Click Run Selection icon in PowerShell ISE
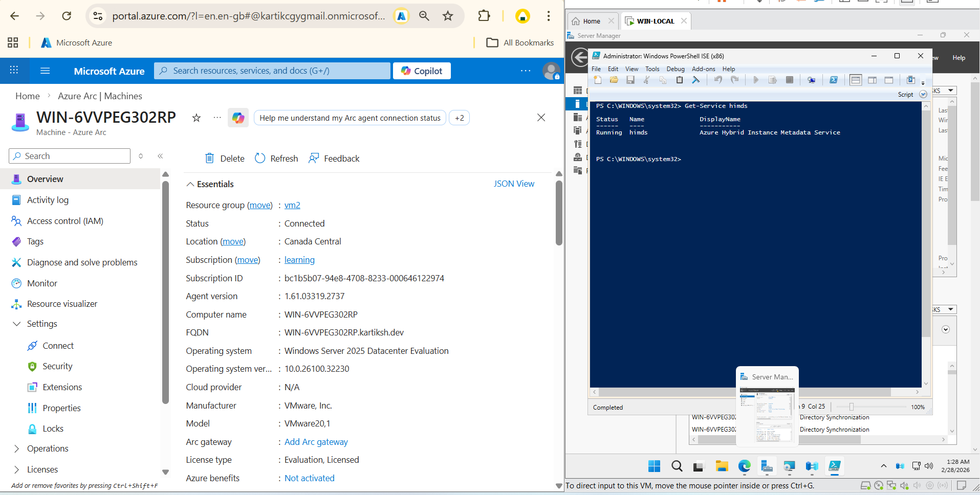Viewport: 980px width, 495px height. (x=773, y=80)
